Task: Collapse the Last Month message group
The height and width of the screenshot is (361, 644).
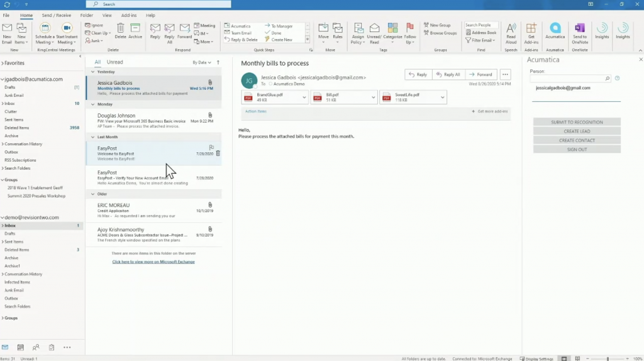Action: pos(93,136)
